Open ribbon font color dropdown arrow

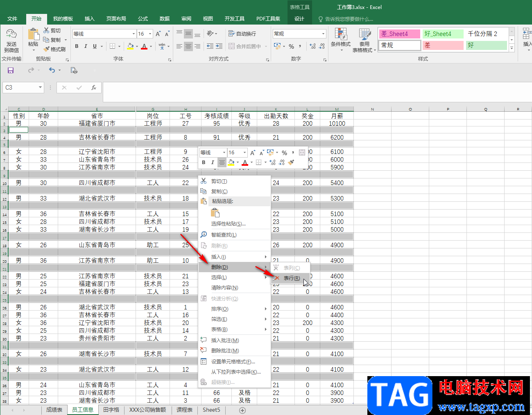coord(151,47)
